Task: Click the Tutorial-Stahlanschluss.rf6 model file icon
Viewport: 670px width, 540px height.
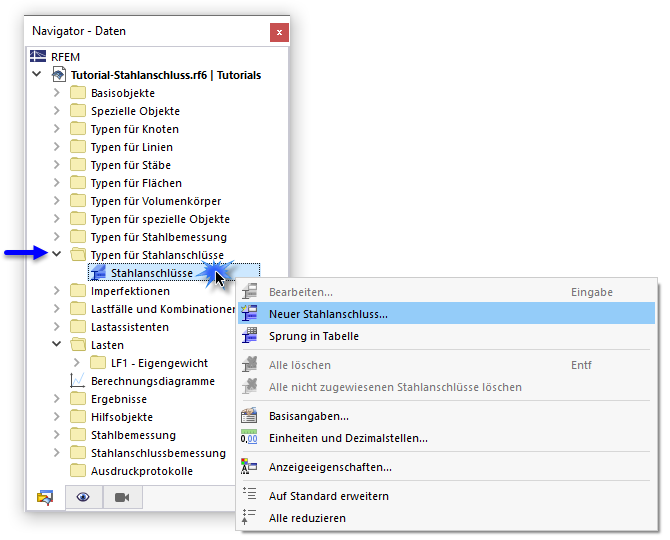Action: coord(59,74)
